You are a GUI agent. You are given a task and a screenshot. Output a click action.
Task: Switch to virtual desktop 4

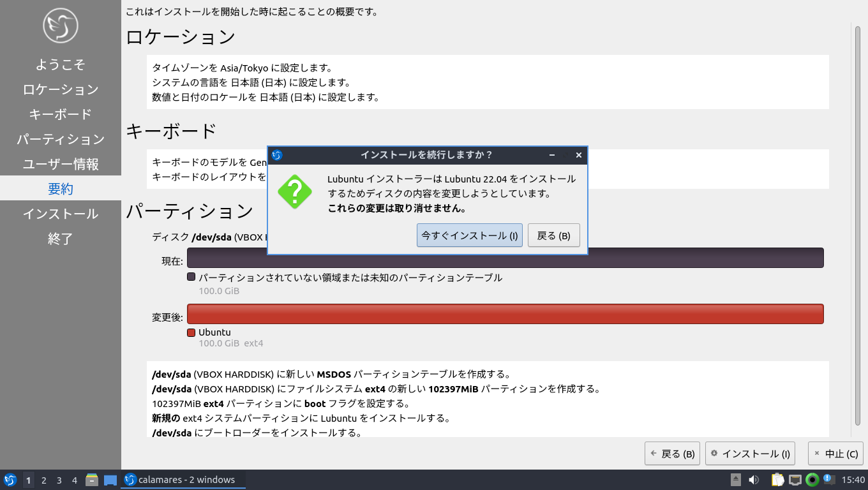click(75, 480)
